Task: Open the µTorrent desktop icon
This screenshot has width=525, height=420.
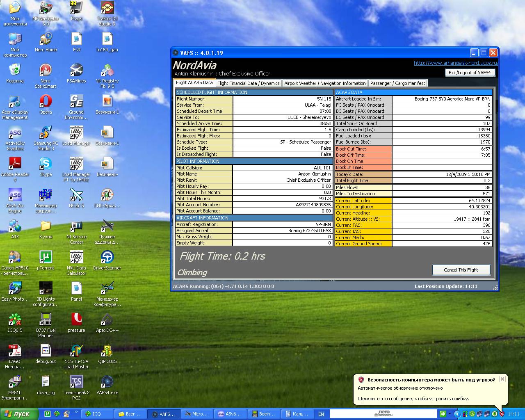Action: tap(46, 260)
